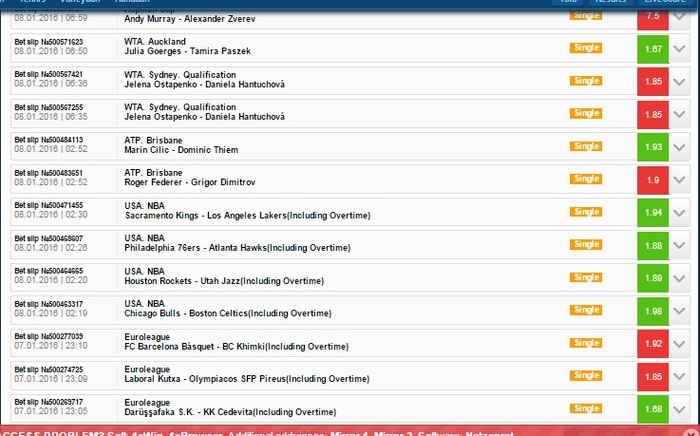Click the Single badge on bet slip 500567255
The image size is (700, 436).
point(586,113)
